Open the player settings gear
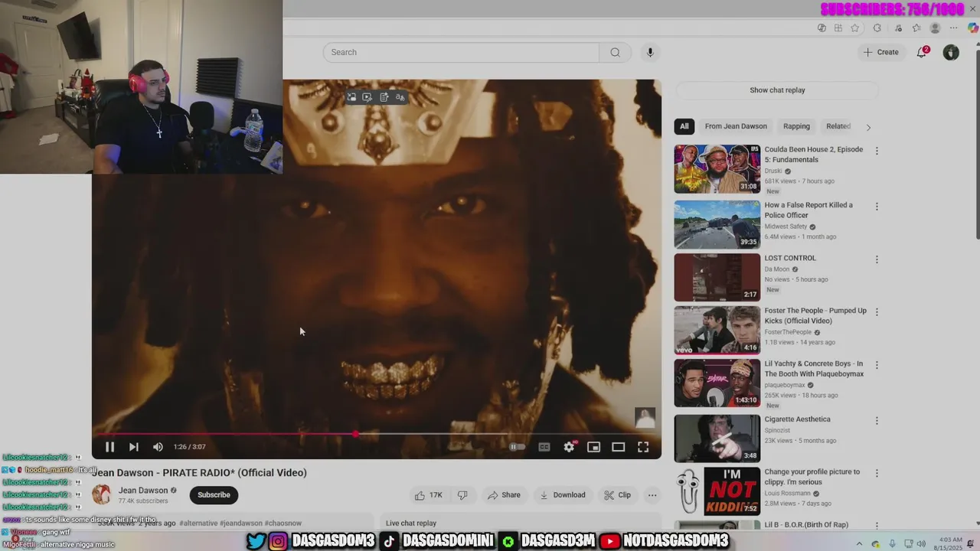The image size is (980, 551). coord(569,447)
